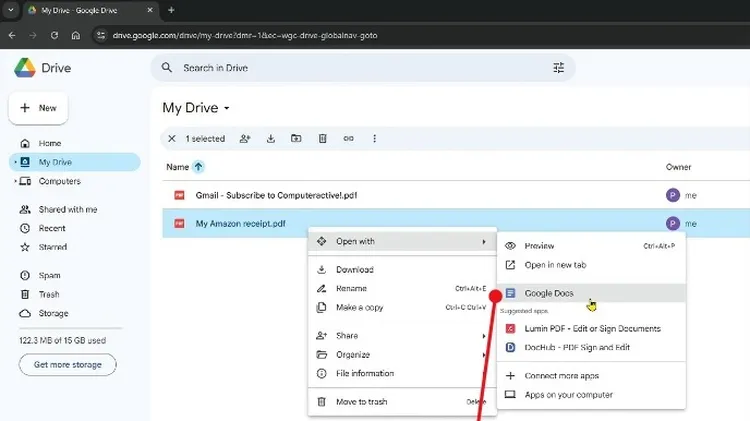750x421 pixels.
Task: Click the trash icon in selection toolbar
Action: (x=323, y=139)
